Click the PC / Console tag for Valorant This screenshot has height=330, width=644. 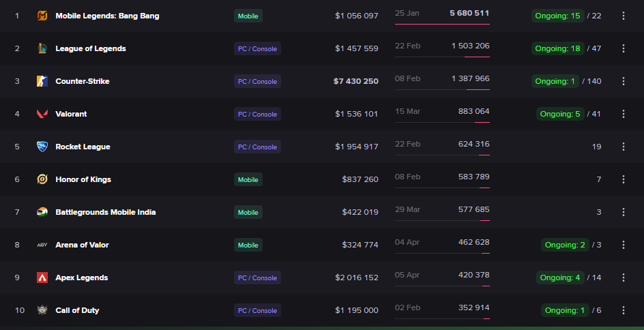pyautogui.click(x=257, y=114)
